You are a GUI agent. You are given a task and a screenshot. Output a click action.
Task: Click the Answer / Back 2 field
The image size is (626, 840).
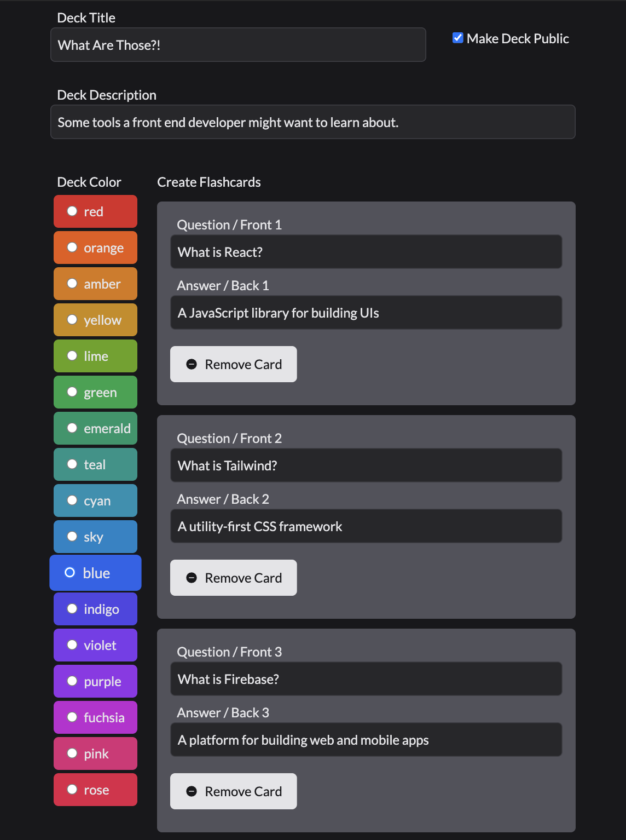(x=366, y=526)
